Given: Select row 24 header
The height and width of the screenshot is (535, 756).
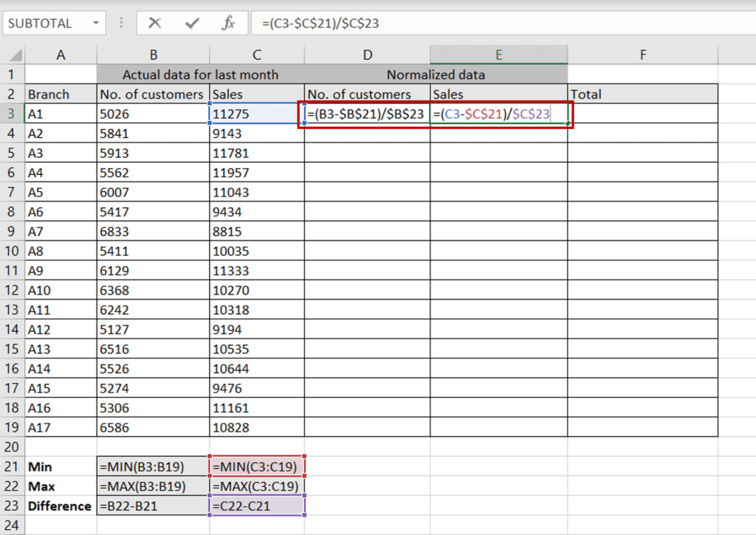Looking at the screenshot, I should click(x=12, y=525).
